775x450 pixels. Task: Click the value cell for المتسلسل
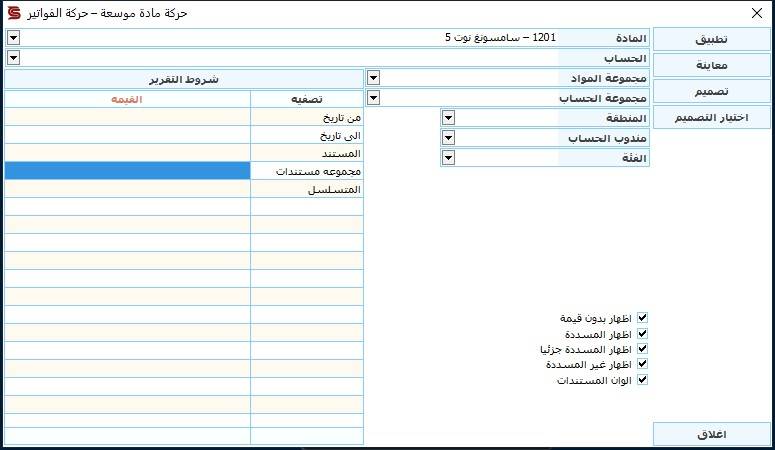tap(128, 189)
